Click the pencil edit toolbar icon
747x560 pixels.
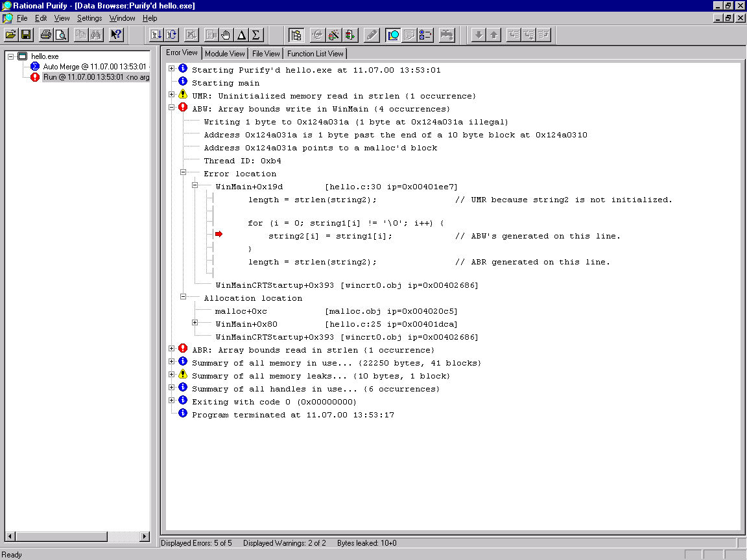[371, 35]
